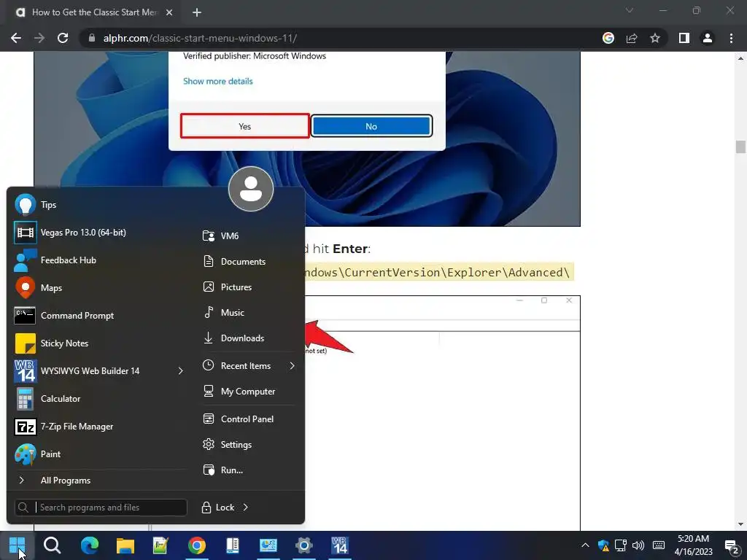Viewport: 747px width, 560px height.
Task: Launch WYSIWYG Web Builder 14 from Start menu
Action: click(90, 371)
